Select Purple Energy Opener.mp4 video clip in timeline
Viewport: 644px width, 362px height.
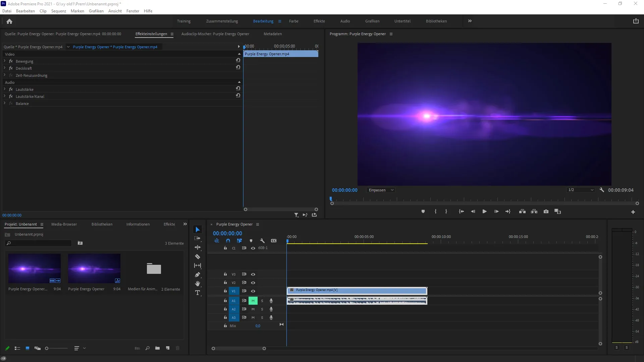357,290
